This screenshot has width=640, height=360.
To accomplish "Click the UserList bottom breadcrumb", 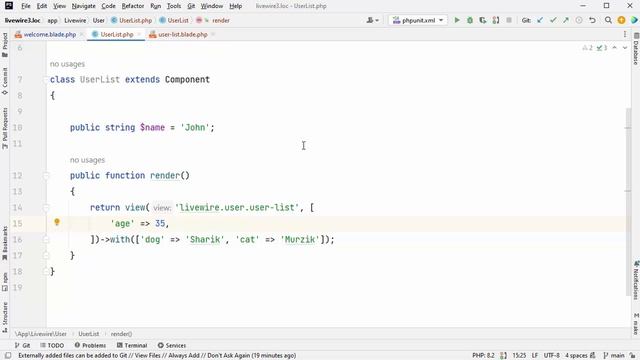I will pyautogui.click(x=89, y=334).
